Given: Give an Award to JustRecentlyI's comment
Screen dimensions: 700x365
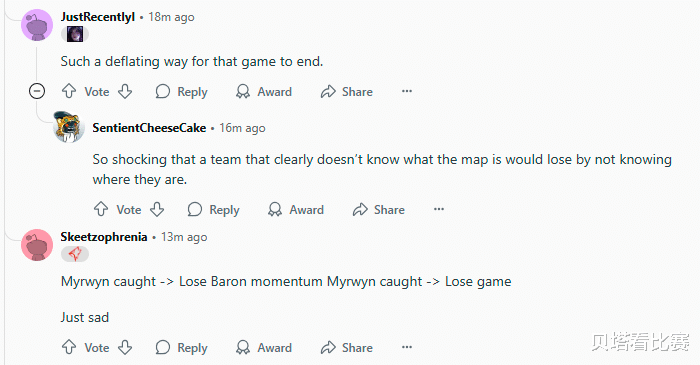Looking at the screenshot, I should click(264, 91).
